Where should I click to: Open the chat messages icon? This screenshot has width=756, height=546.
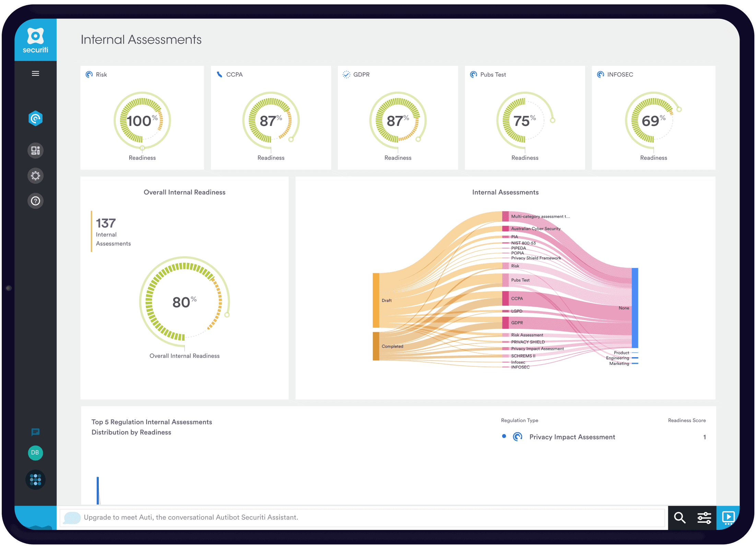35,432
